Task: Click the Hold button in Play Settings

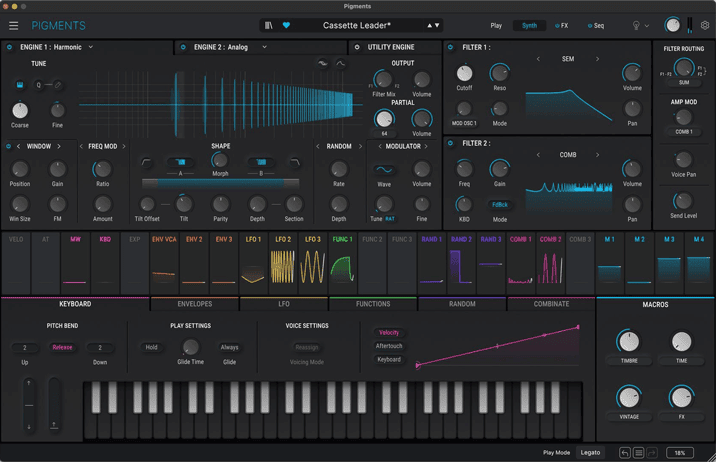Action: [x=152, y=348]
